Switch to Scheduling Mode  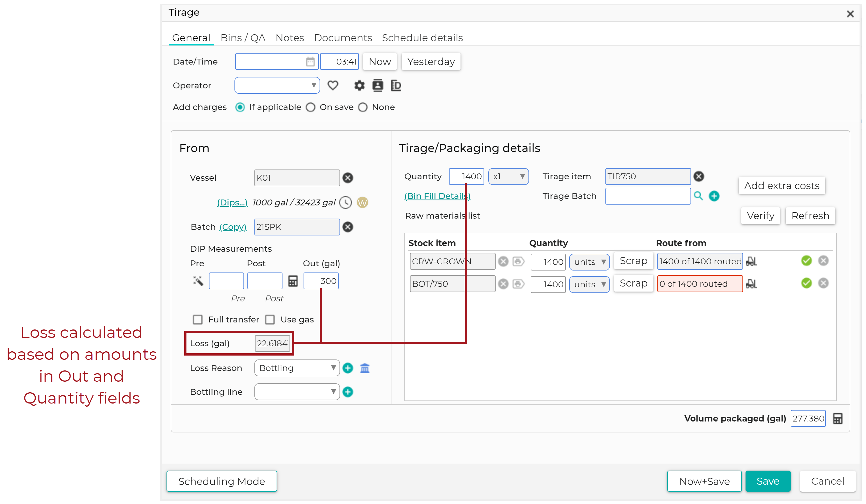[x=222, y=481]
